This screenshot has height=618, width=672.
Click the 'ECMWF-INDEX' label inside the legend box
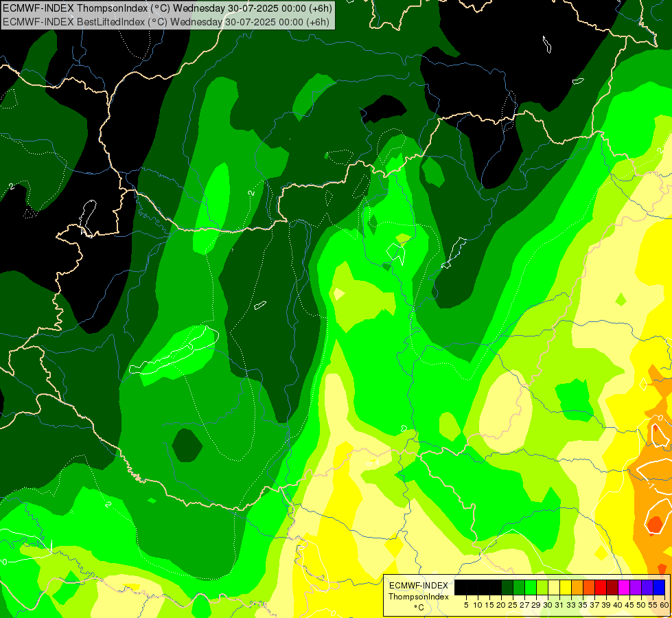pos(419,586)
